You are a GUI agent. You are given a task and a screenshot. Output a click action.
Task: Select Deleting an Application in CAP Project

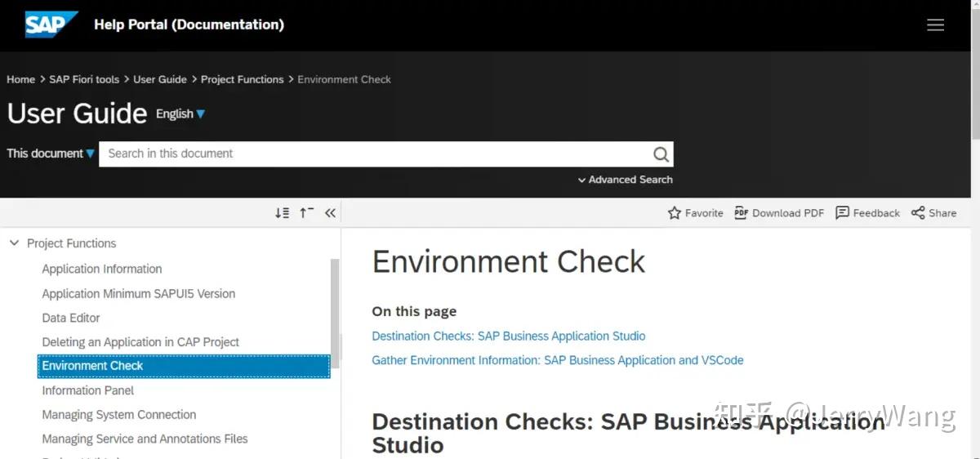click(140, 342)
